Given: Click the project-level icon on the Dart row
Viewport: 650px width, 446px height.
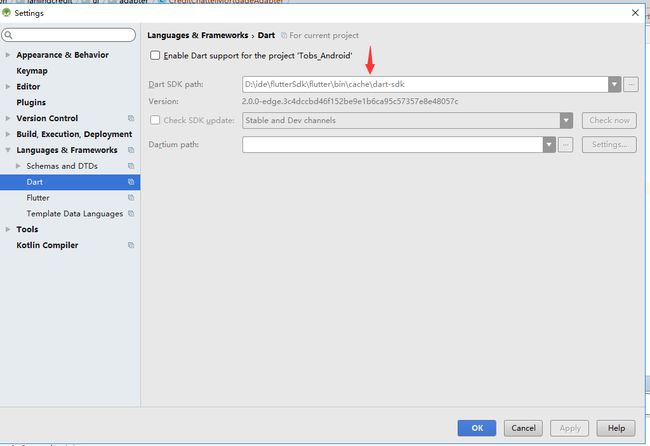Looking at the screenshot, I should [x=131, y=182].
